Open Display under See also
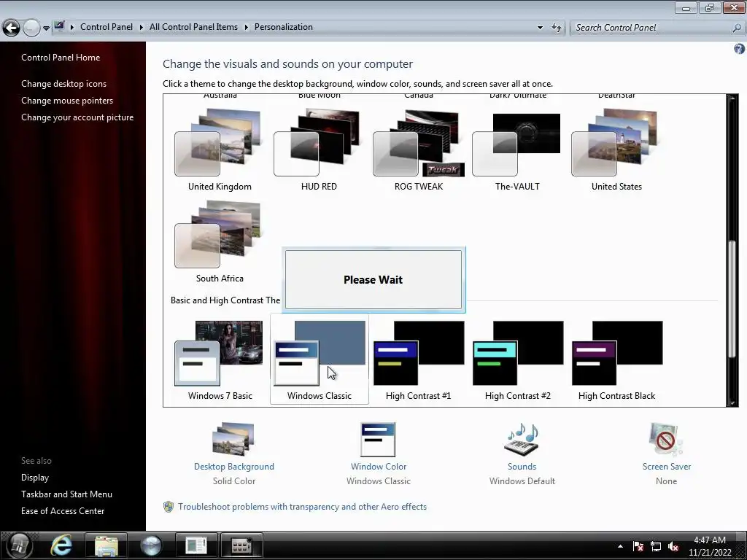 (x=35, y=478)
